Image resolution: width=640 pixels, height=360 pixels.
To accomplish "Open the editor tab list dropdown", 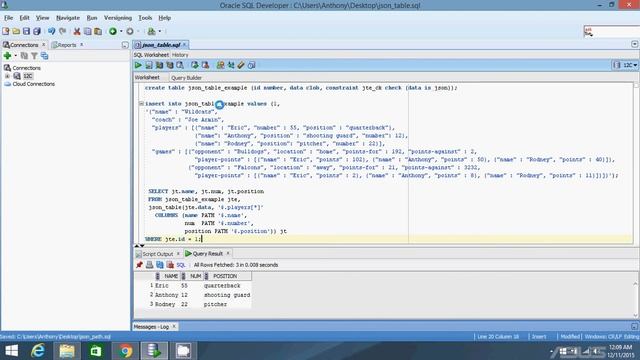I will pos(635,44).
